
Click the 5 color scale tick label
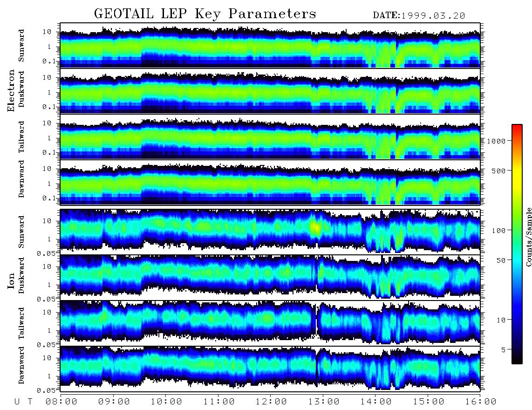coord(504,349)
